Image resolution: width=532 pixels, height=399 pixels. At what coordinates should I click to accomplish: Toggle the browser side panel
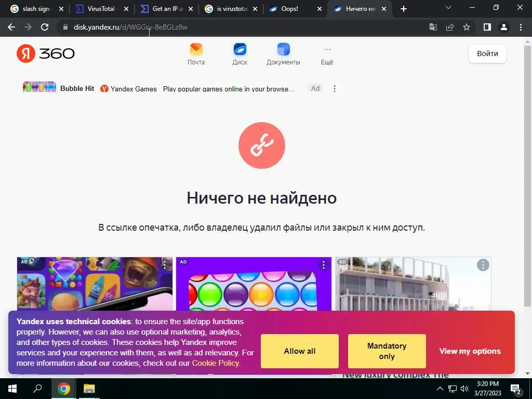point(487,27)
